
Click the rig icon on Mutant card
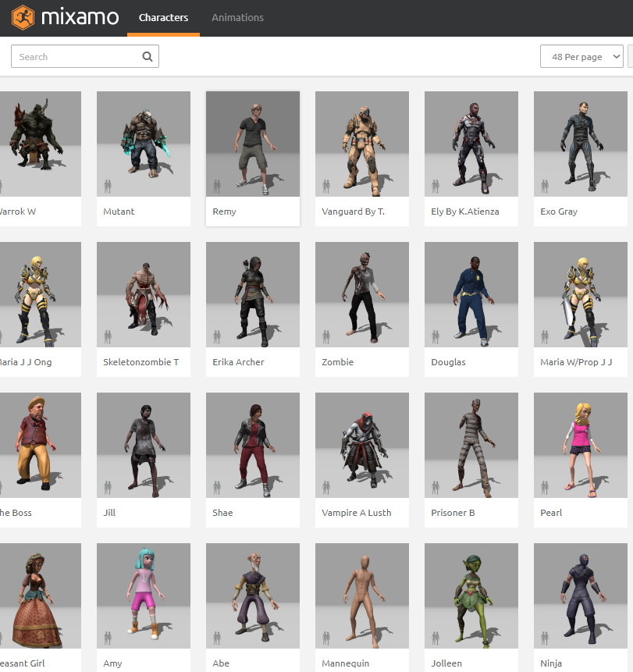tap(108, 187)
